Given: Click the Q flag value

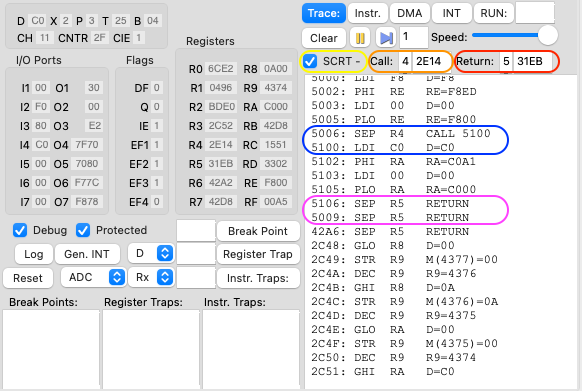Looking at the screenshot, I should pyautogui.click(x=157, y=107).
